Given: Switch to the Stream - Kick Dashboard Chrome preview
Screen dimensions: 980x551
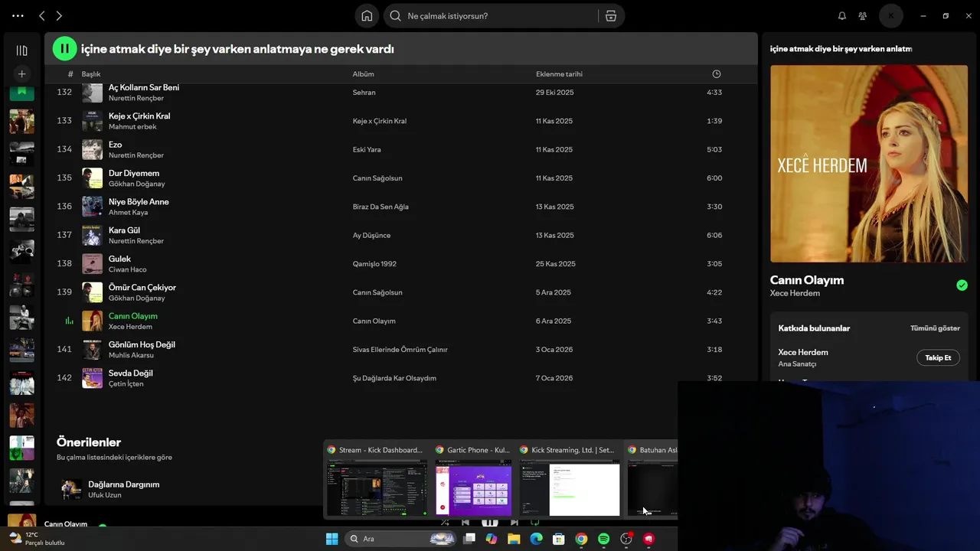Looking at the screenshot, I should [x=377, y=481].
